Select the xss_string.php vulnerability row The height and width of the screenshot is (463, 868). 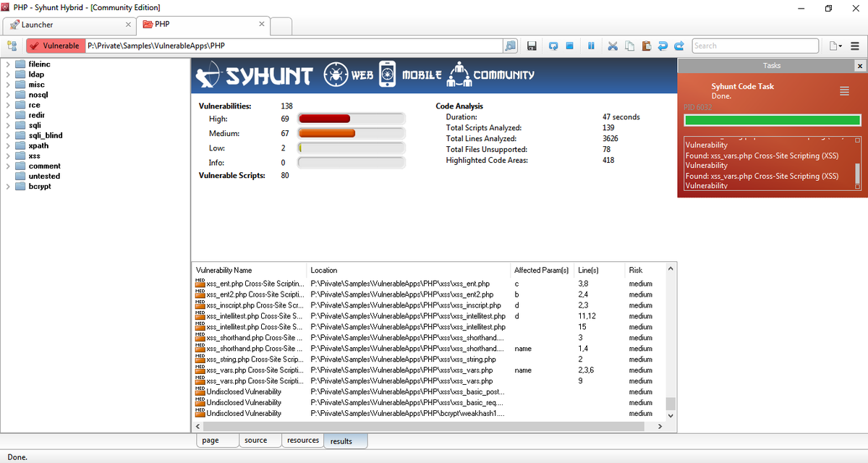(x=429, y=359)
